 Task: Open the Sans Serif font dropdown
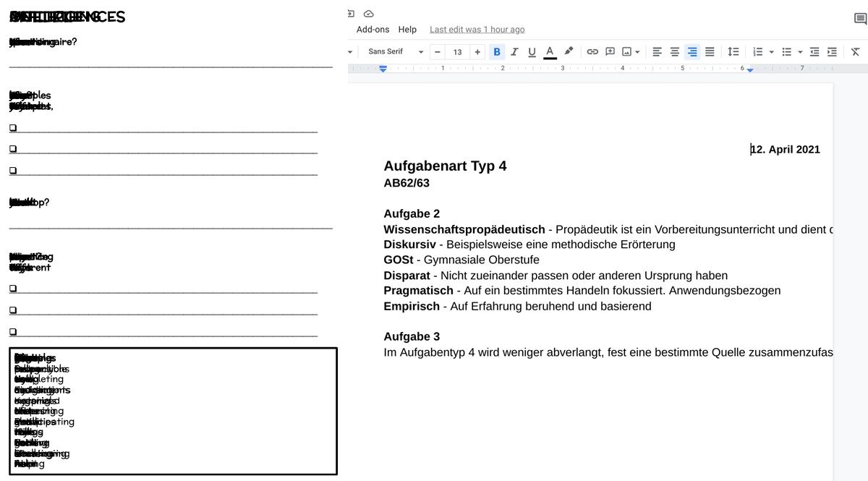(x=395, y=52)
